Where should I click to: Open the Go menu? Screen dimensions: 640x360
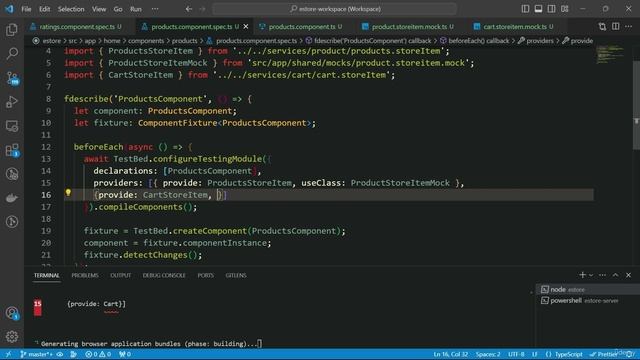(118, 9)
